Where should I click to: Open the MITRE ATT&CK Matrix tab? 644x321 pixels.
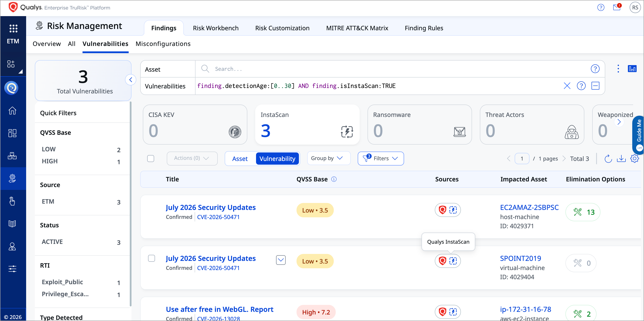(x=357, y=28)
